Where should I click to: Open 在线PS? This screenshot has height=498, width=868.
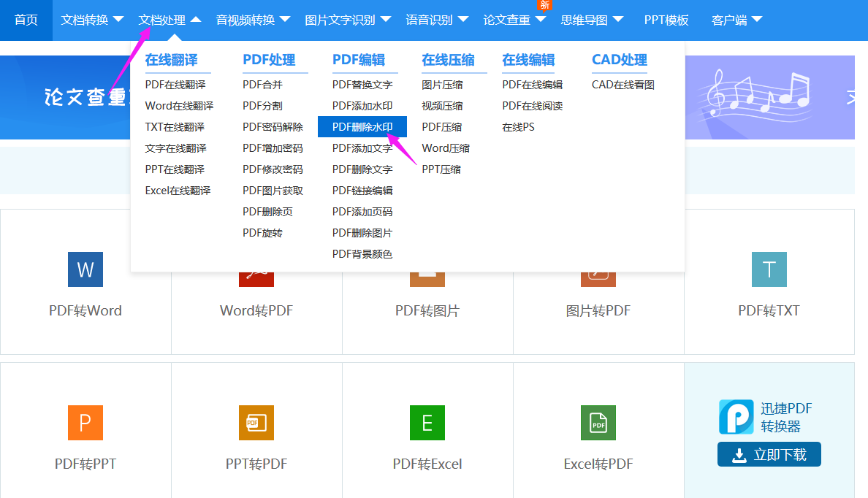click(518, 127)
